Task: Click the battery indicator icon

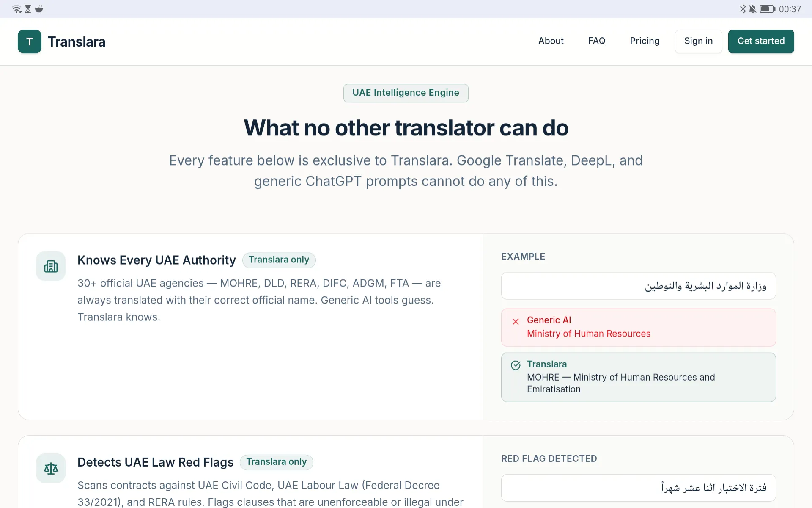Action: pos(768,9)
